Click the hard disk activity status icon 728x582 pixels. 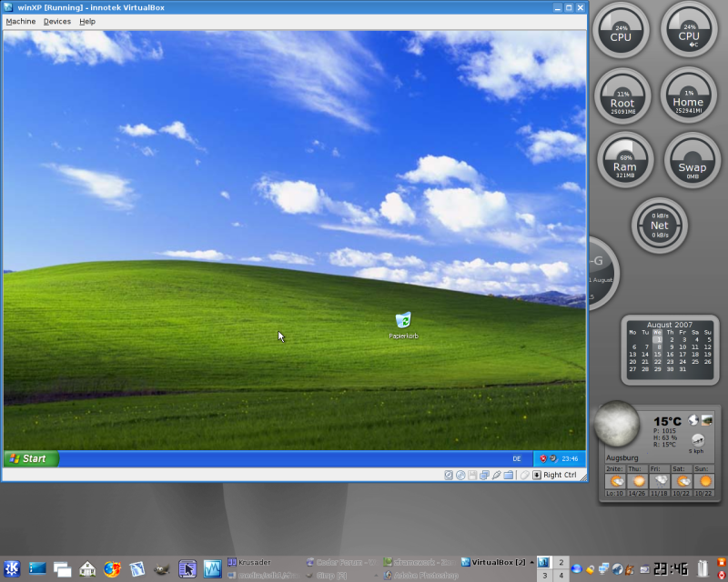click(x=449, y=475)
